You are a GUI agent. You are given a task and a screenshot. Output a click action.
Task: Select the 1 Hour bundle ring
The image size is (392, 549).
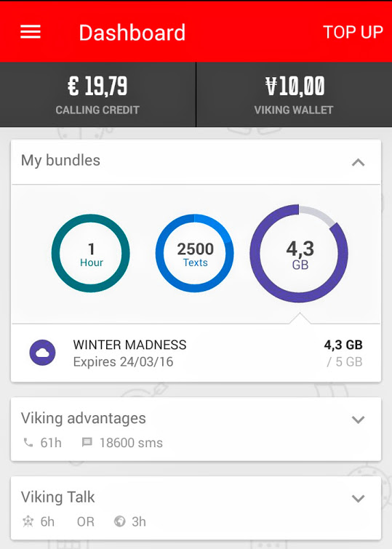pyautogui.click(x=91, y=253)
